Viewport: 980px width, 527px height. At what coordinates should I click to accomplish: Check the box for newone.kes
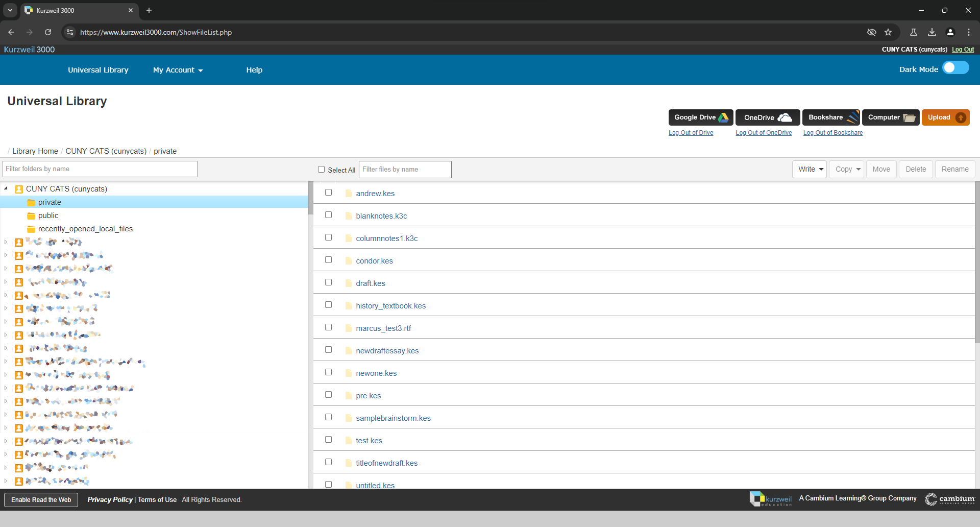pos(328,372)
